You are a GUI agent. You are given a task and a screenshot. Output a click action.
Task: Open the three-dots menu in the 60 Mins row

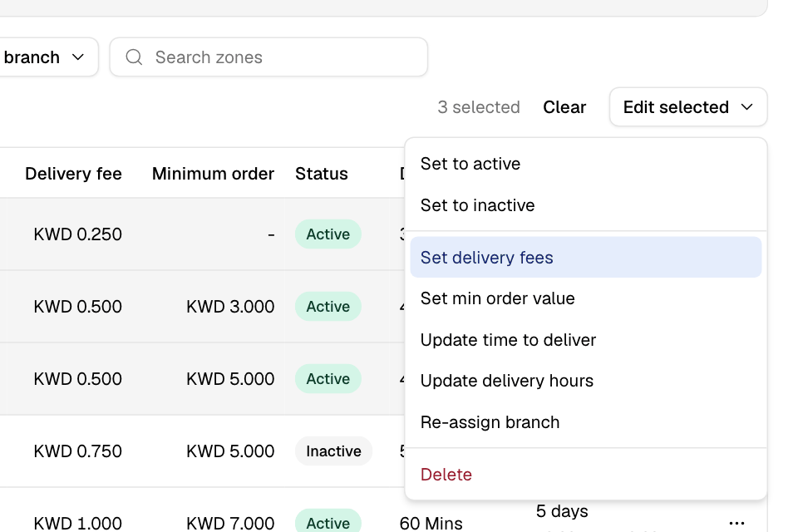[736, 523]
